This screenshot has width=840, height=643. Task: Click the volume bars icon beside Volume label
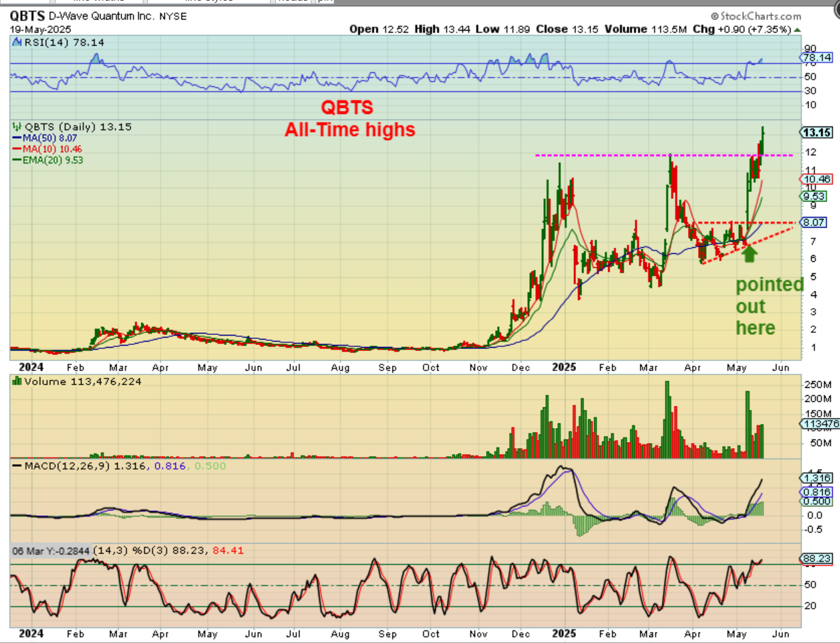pos(17,381)
